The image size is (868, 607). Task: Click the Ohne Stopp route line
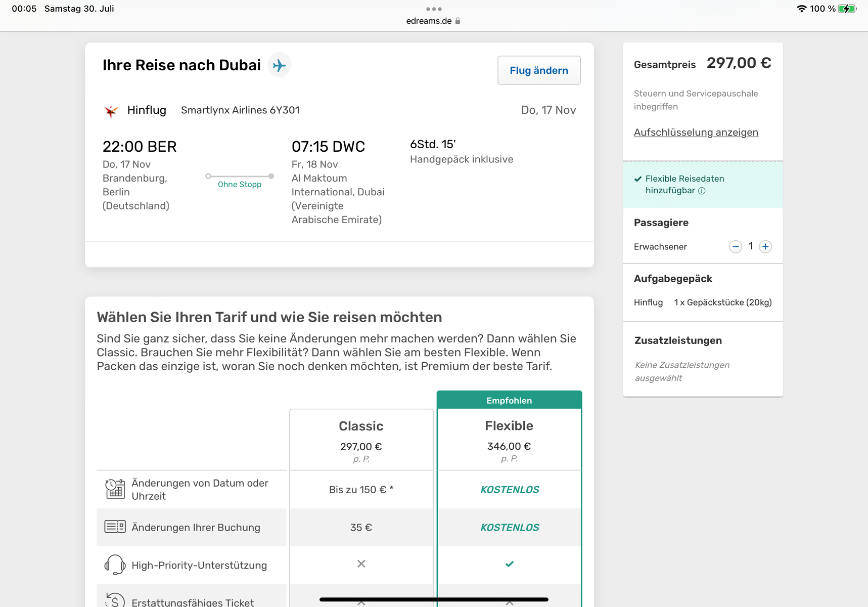(240, 177)
